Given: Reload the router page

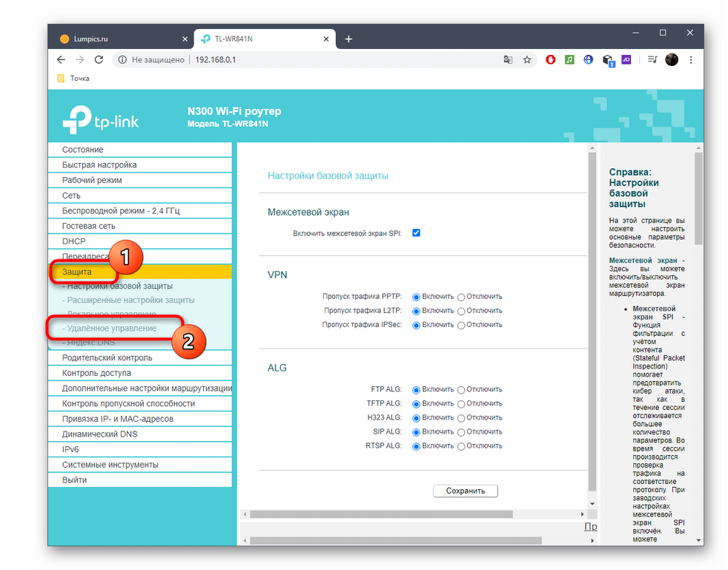Looking at the screenshot, I should tap(99, 60).
